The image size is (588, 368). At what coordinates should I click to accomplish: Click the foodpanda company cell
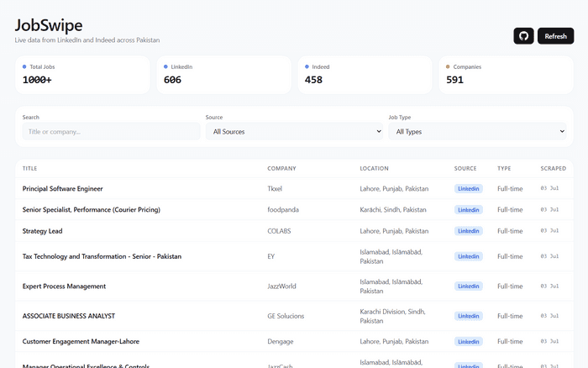pyautogui.click(x=283, y=210)
